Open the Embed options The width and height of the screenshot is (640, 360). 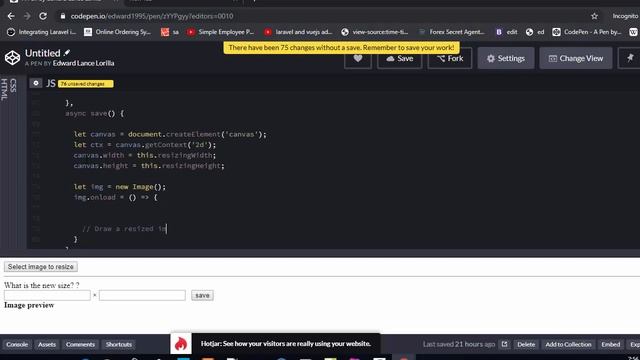[x=611, y=344]
